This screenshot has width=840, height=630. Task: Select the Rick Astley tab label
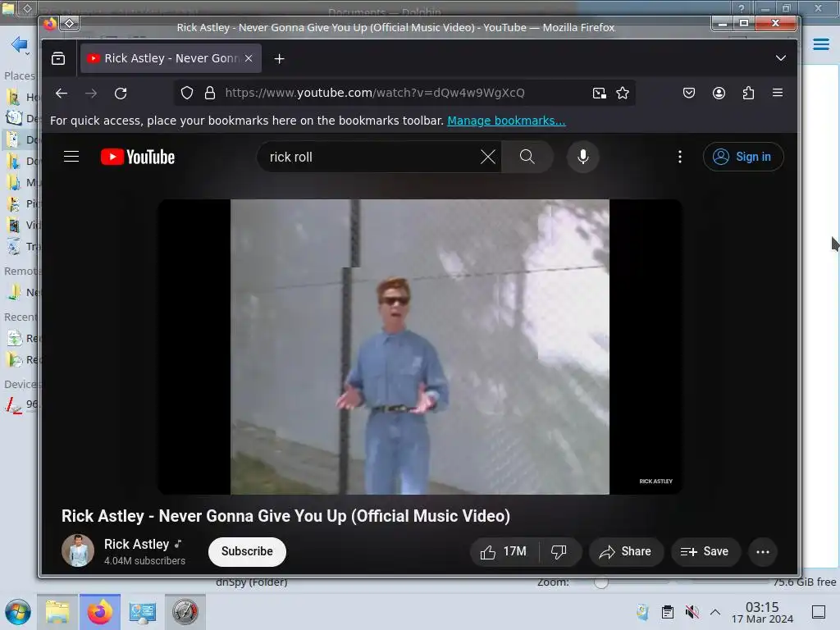pyautogui.click(x=171, y=58)
